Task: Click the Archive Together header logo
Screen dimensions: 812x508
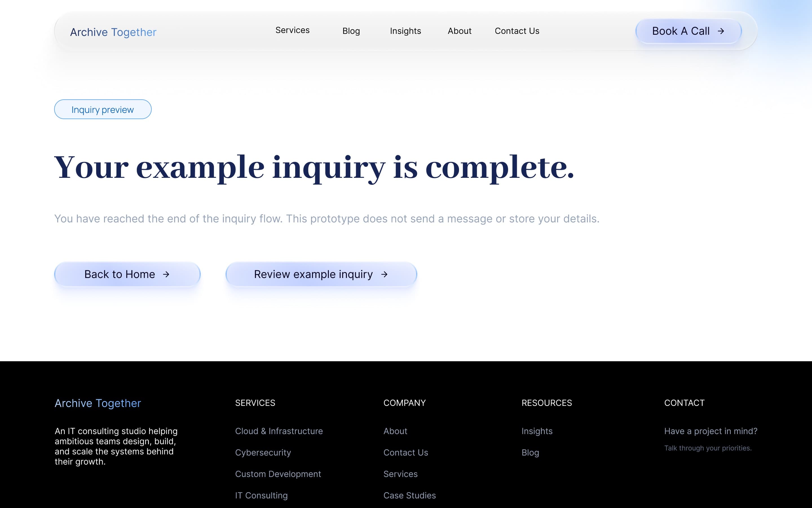Action: [x=113, y=32]
